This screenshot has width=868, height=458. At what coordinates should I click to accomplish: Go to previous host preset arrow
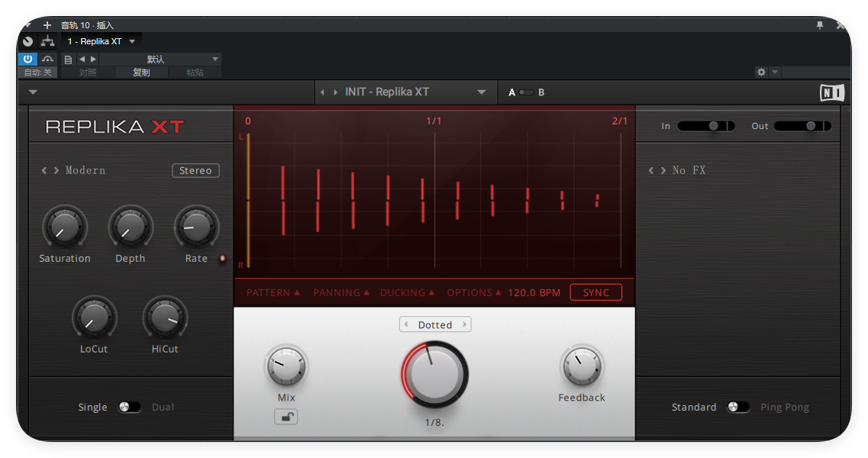pyautogui.click(x=82, y=59)
